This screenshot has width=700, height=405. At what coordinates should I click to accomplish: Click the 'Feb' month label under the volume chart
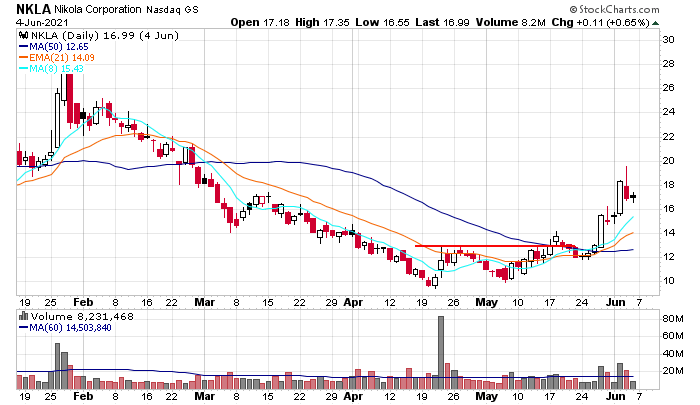(83, 396)
